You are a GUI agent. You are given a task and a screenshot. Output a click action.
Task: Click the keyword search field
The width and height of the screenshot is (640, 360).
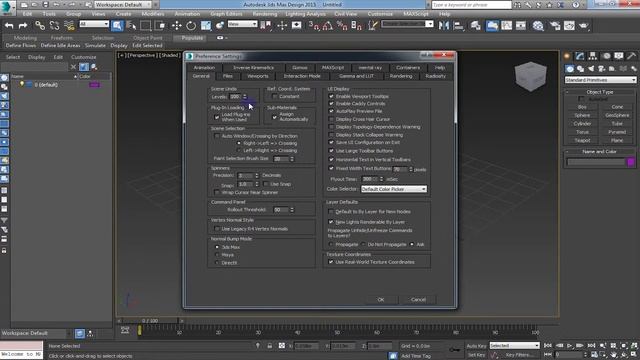(471, 4)
